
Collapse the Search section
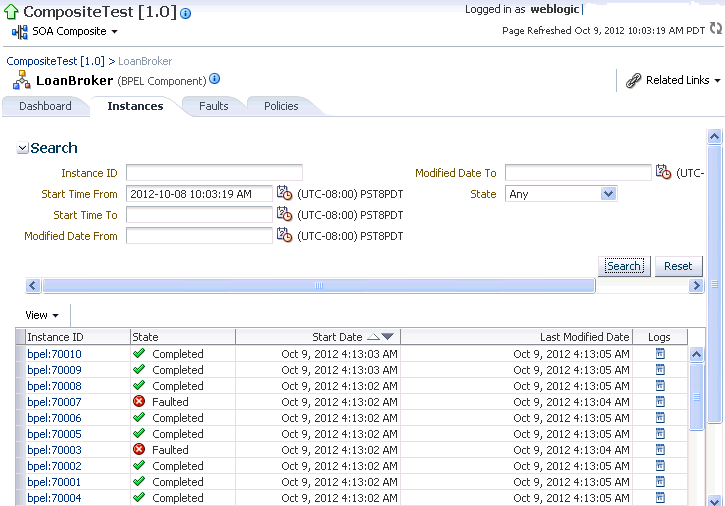pos(22,148)
